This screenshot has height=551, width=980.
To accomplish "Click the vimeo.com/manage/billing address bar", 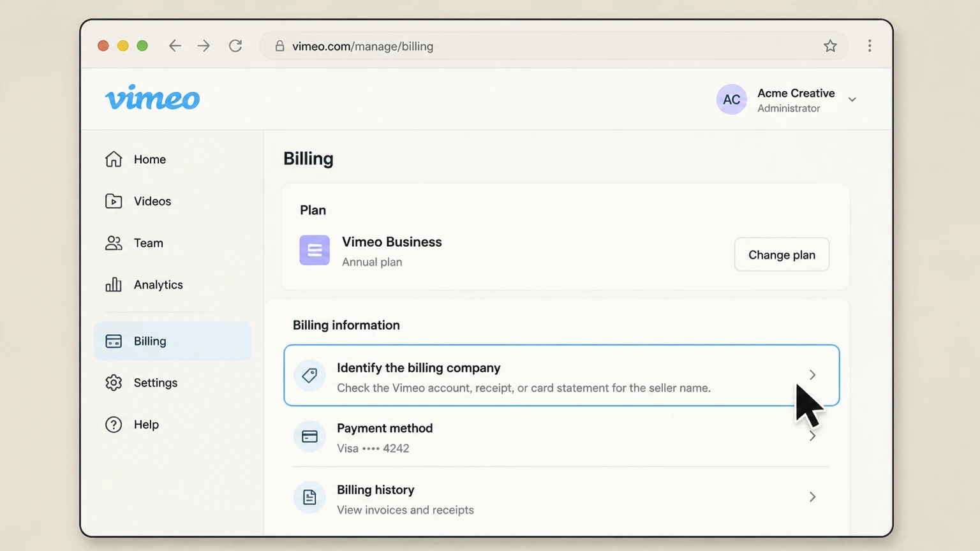I will click(554, 46).
